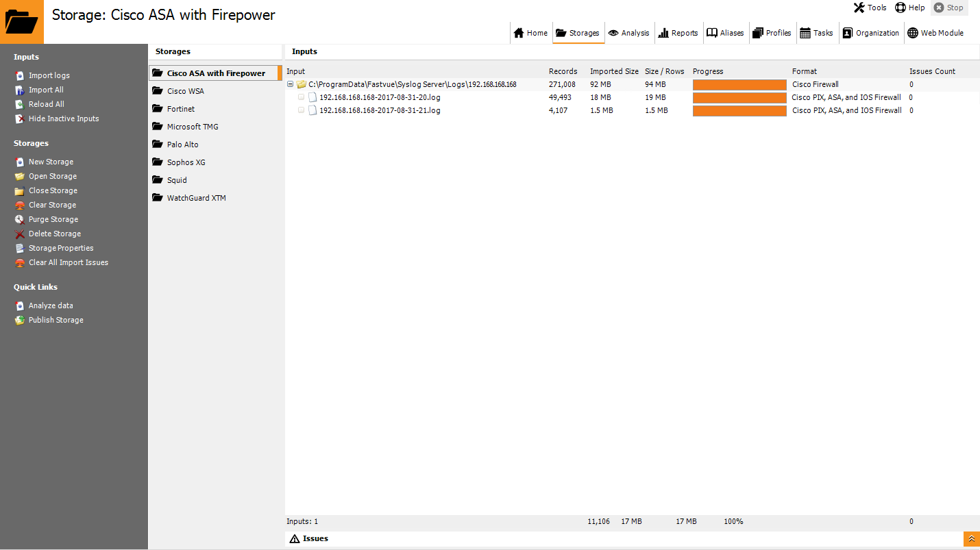Image resolution: width=980 pixels, height=550 pixels.
Task: Click the Import All icon
Action: point(20,90)
